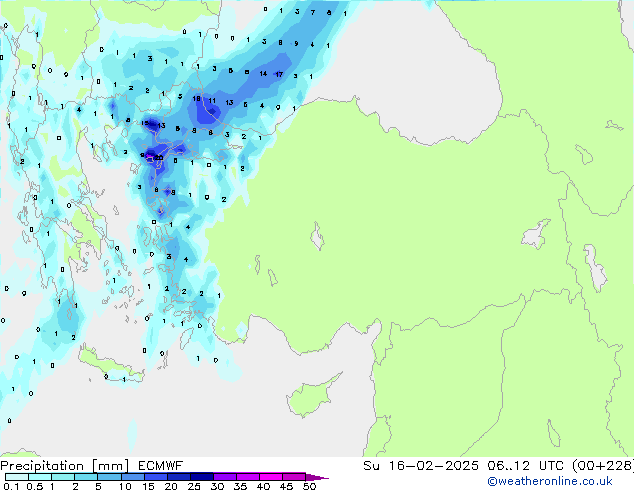Select the legend label '50'
The height and width of the screenshot is (490, 634).
coord(309,486)
